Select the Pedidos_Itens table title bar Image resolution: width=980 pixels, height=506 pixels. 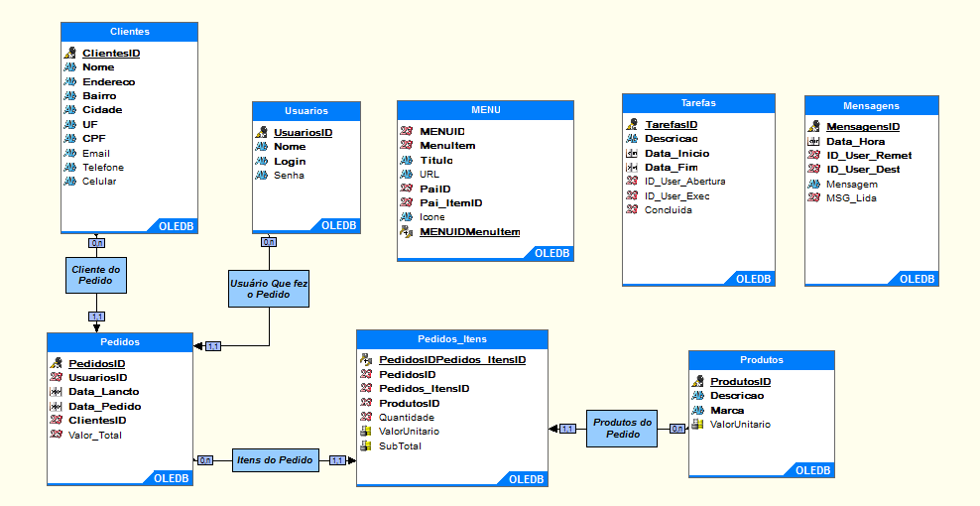[452, 339]
